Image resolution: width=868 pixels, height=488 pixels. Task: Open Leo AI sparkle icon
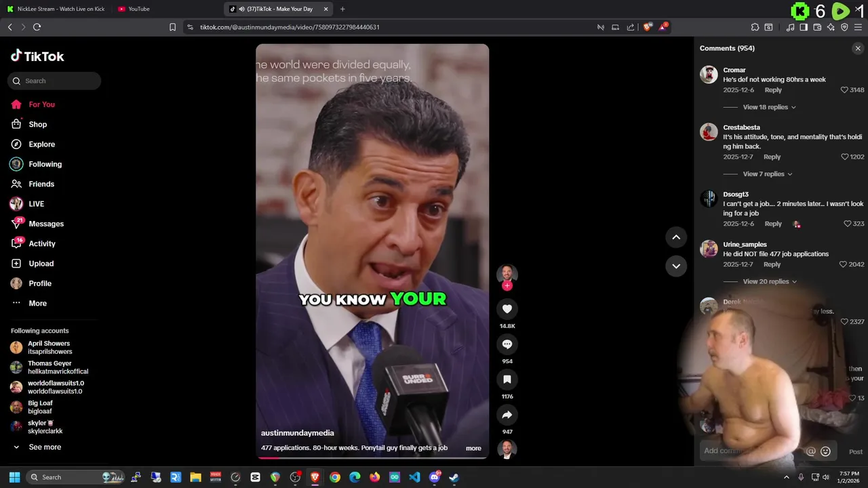[831, 27]
